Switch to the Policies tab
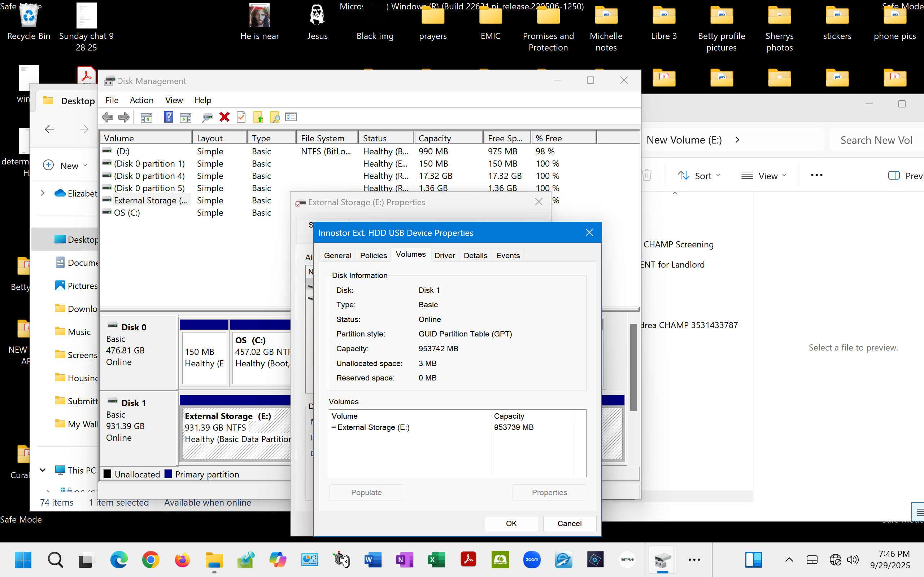The height and width of the screenshot is (577, 924). [x=373, y=255]
